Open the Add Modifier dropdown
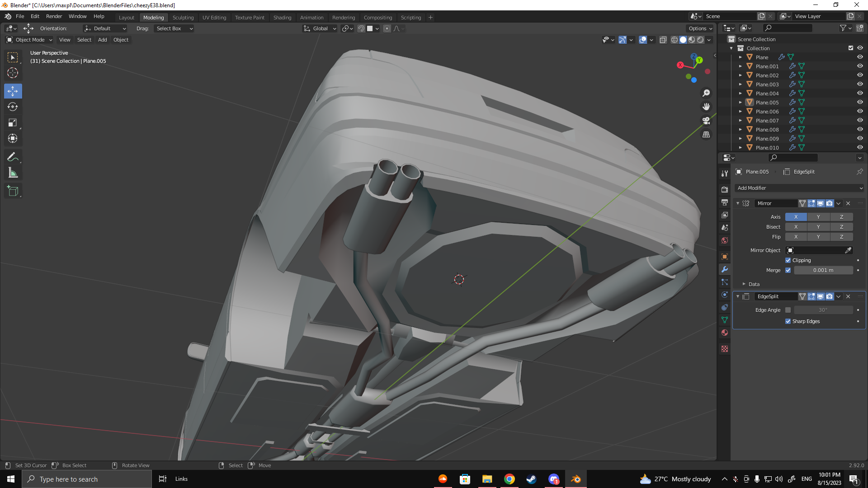This screenshot has width=868, height=488. click(x=799, y=188)
